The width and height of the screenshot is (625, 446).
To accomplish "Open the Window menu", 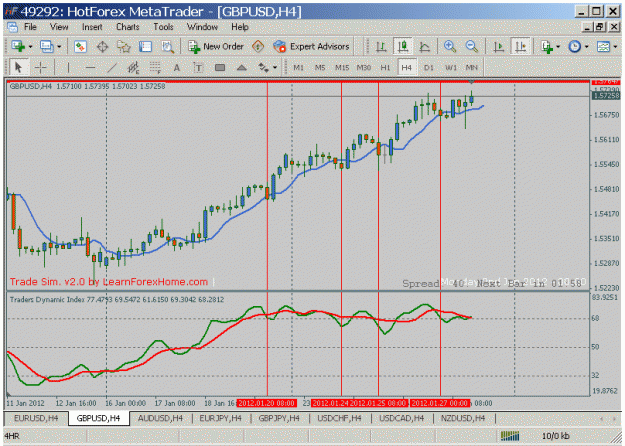I will tap(202, 27).
